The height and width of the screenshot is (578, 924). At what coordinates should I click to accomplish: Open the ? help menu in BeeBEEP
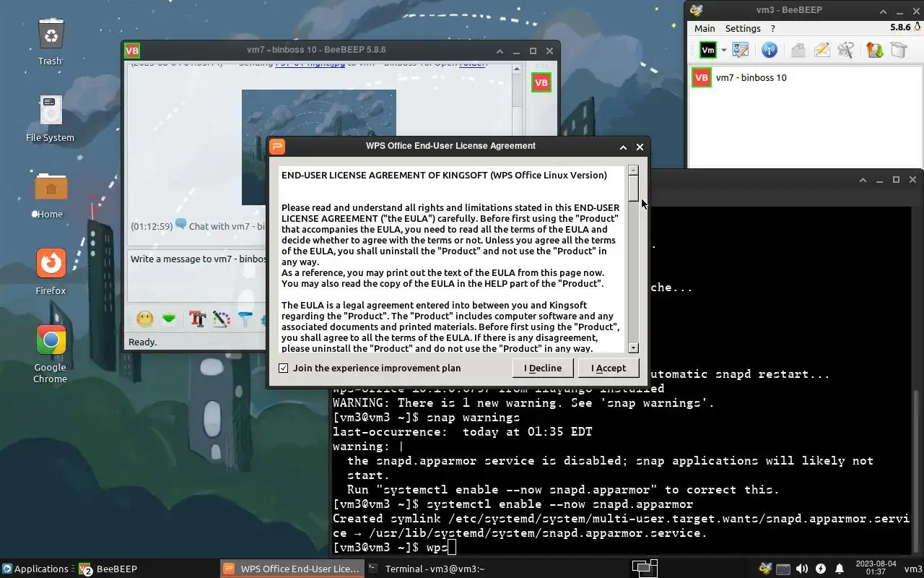point(773,28)
